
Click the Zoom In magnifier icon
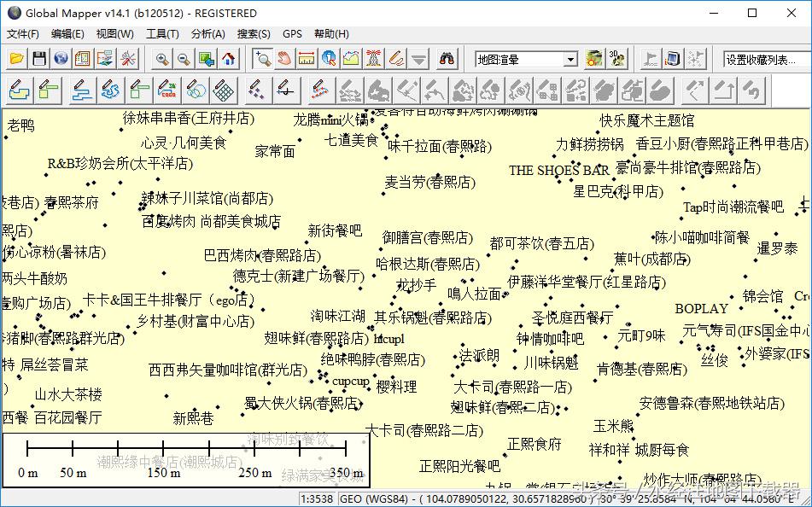[162, 59]
